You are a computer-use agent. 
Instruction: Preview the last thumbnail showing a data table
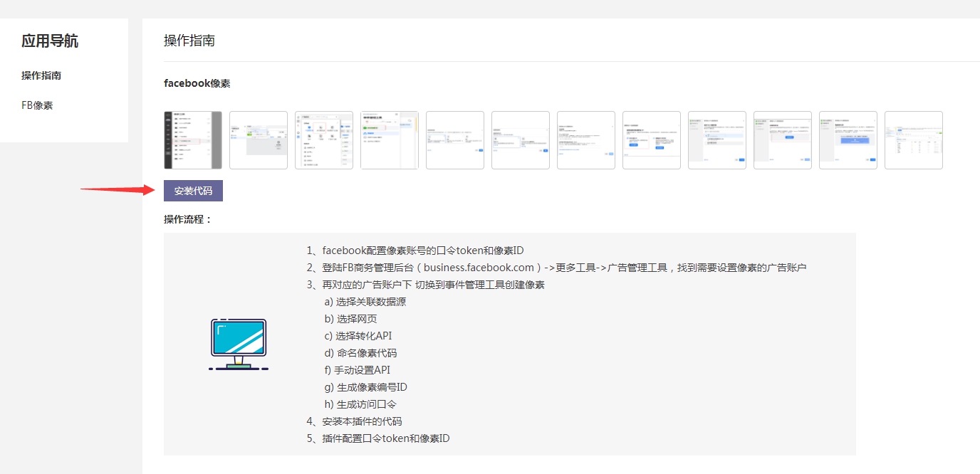click(x=914, y=140)
